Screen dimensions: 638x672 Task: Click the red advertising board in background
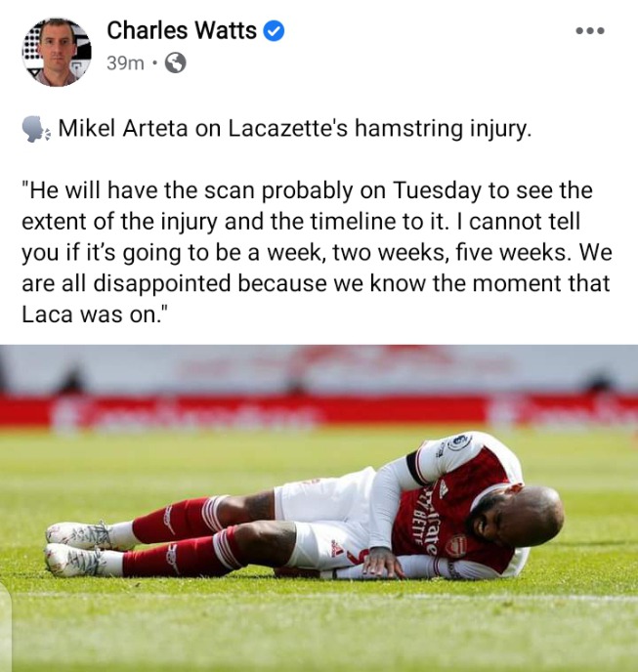319,410
